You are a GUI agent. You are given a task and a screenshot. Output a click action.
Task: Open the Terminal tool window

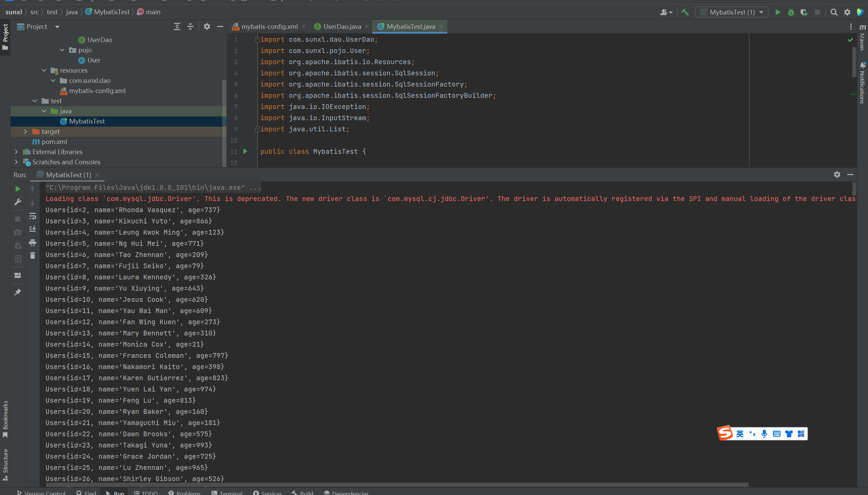pyautogui.click(x=227, y=492)
